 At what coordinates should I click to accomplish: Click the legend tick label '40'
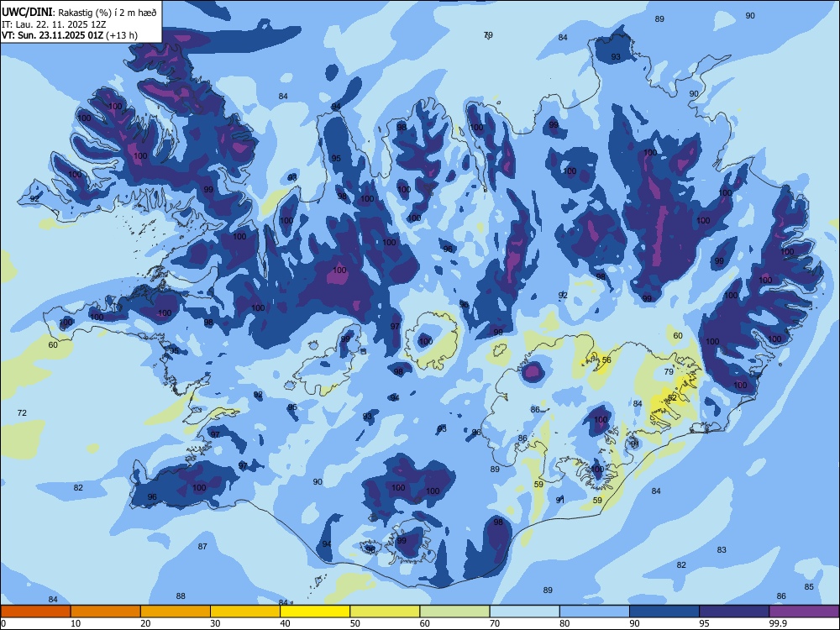pyautogui.click(x=286, y=623)
